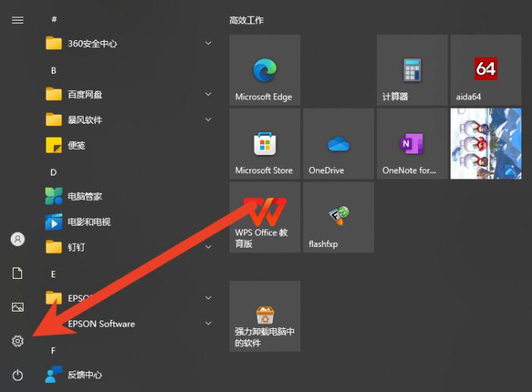Open the OneNote for... tile
The height and width of the screenshot is (392, 532).
412,144
